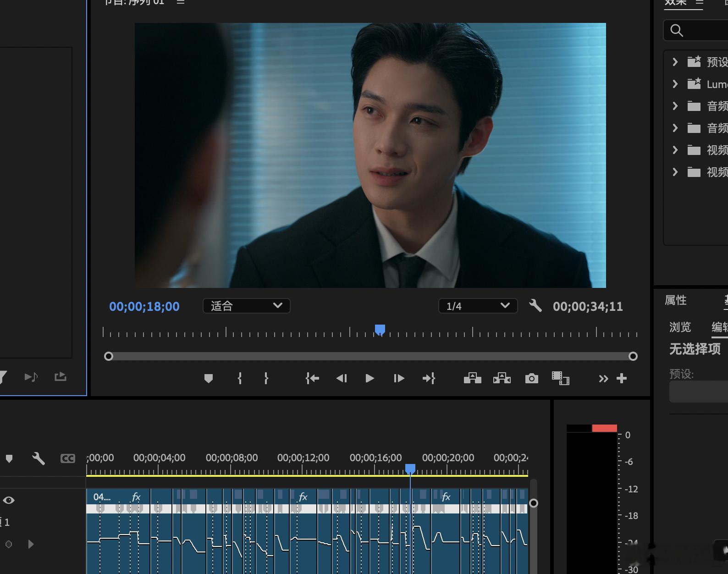The height and width of the screenshot is (574, 728).
Task: Open the playback resolution dropdown 1/4
Action: 478,306
